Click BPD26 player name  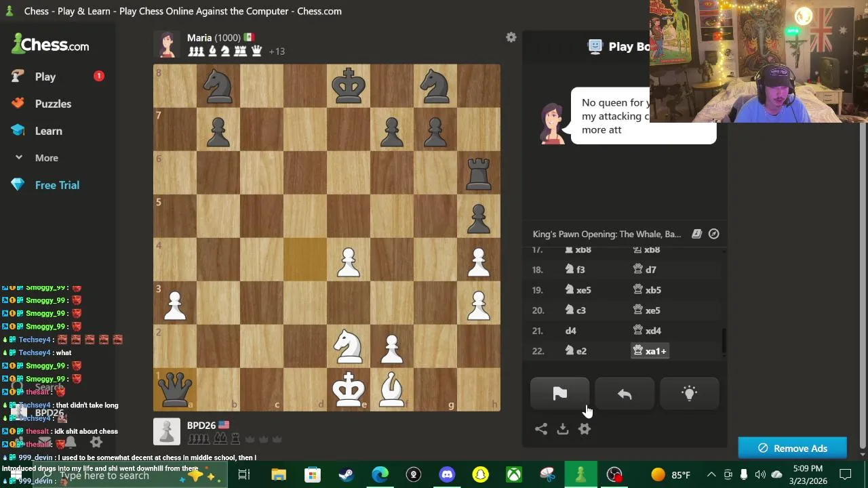[201, 425]
